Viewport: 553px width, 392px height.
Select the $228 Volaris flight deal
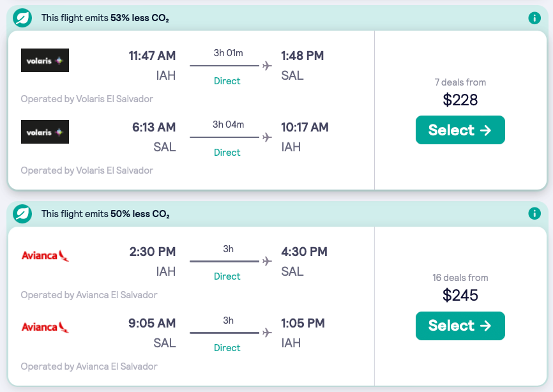(460, 130)
